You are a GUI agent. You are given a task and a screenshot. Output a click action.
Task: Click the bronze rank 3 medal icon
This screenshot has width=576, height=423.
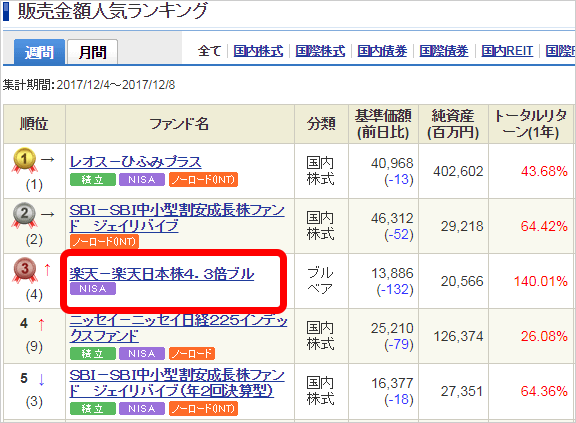[x=25, y=270]
